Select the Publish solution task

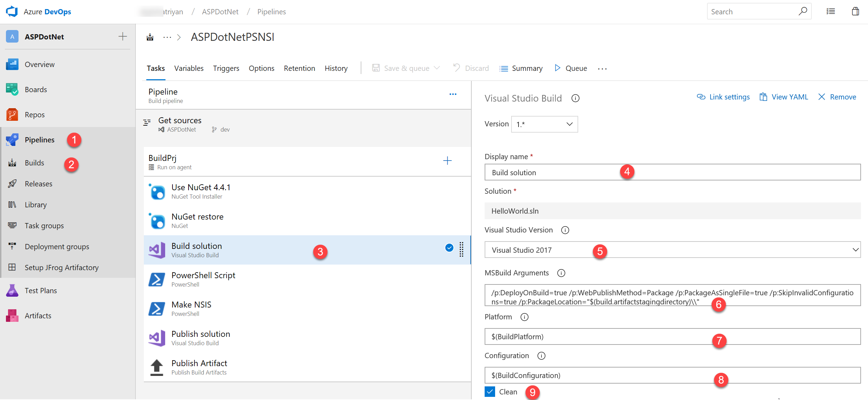pos(307,338)
